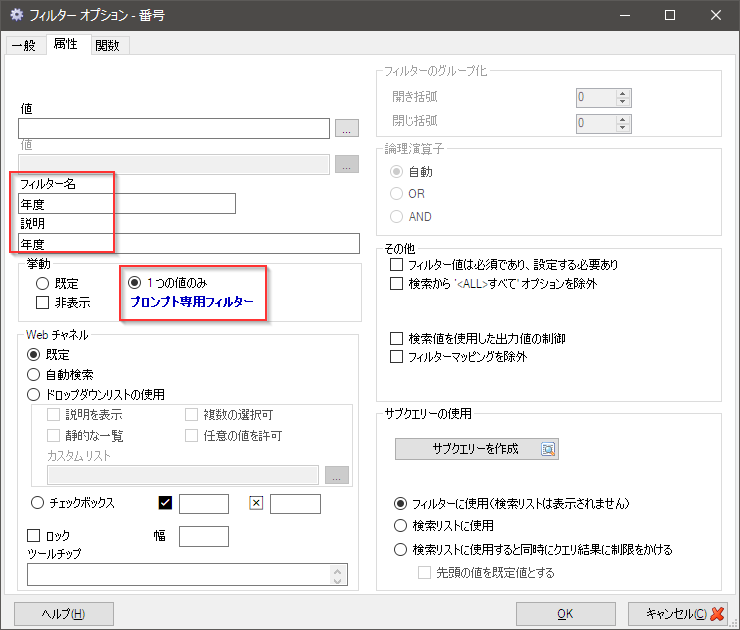The image size is (740, 630).
Task: Enable フィルター値は必須であり、設定する必要あり checkbox
Action: 396,264
